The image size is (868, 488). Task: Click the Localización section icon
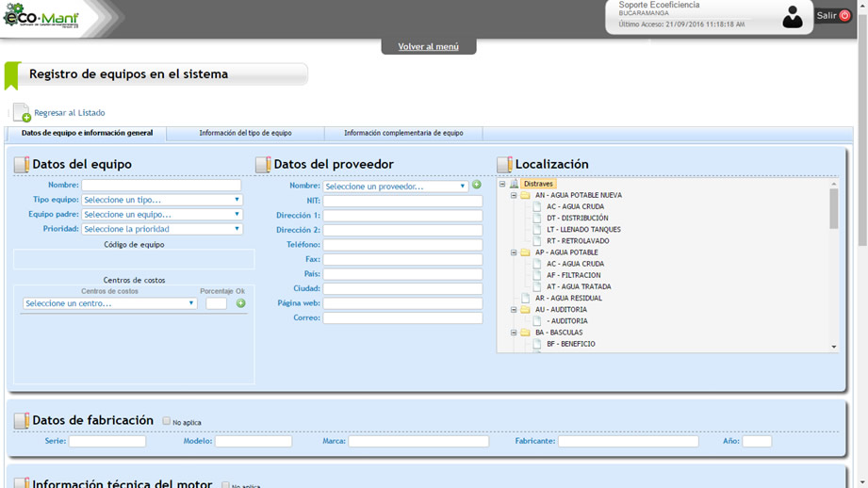click(504, 164)
